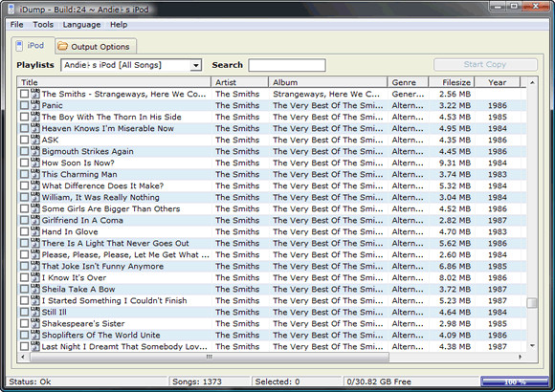555x392 pixels.
Task: Click the music icon beside Hand In Glove
Action: [35, 231]
